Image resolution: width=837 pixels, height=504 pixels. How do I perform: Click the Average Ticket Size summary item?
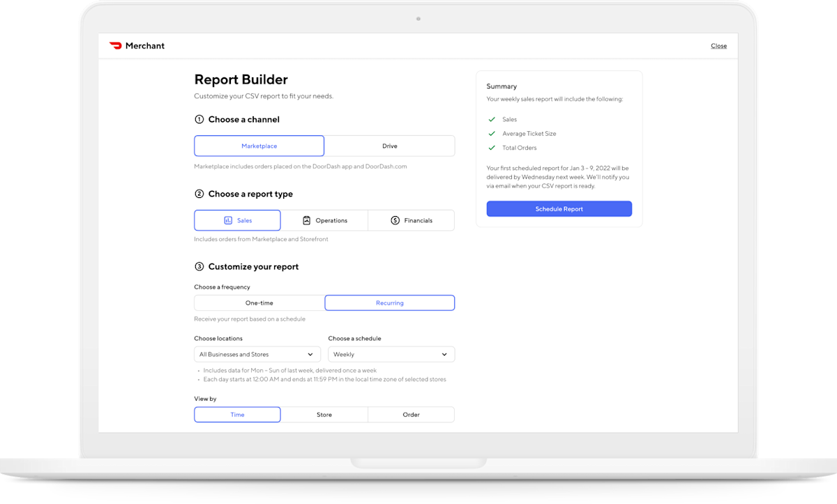[529, 133]
